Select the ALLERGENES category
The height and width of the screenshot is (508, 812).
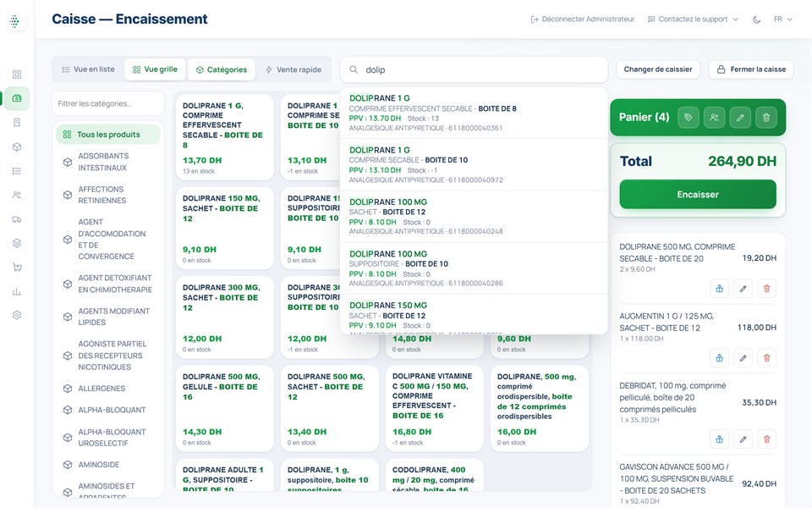[108, 389]
